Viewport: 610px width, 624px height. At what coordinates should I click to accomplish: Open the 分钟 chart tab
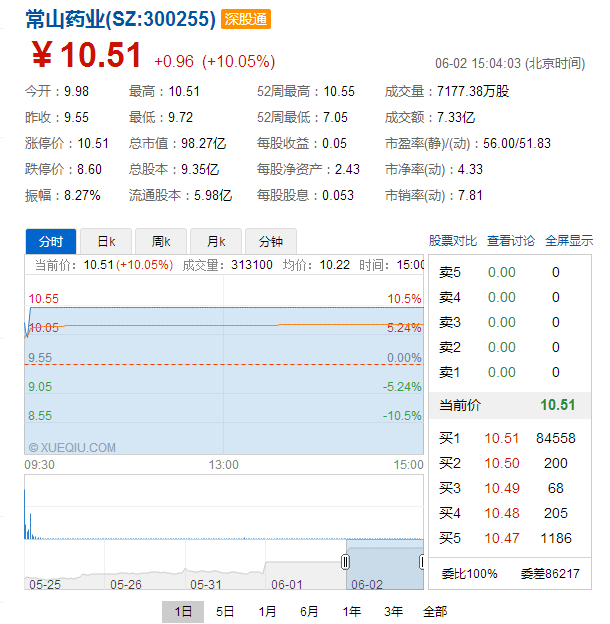coord(271,242)
